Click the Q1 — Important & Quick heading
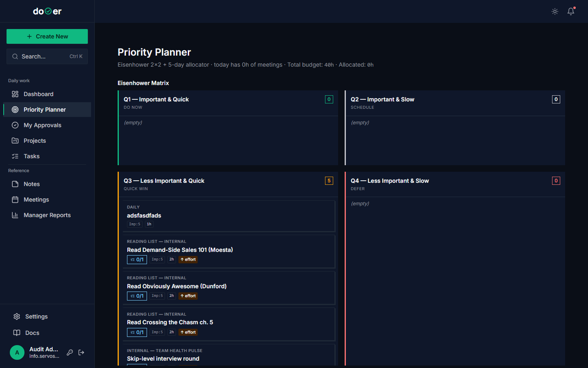This screenshot has width=588, height=368. point(156,99)
